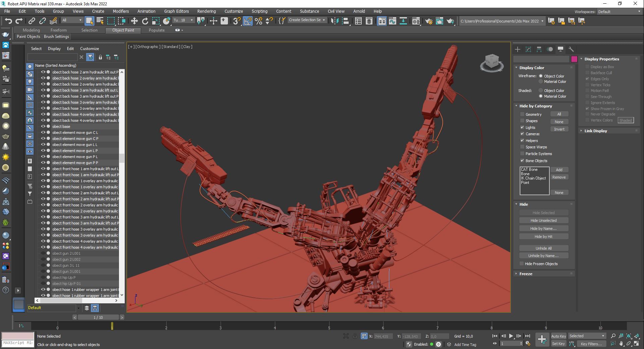Select Wireframe Material Color radio button
The image size is (644, 349).
pyautogui.click(x=540, y=82)
